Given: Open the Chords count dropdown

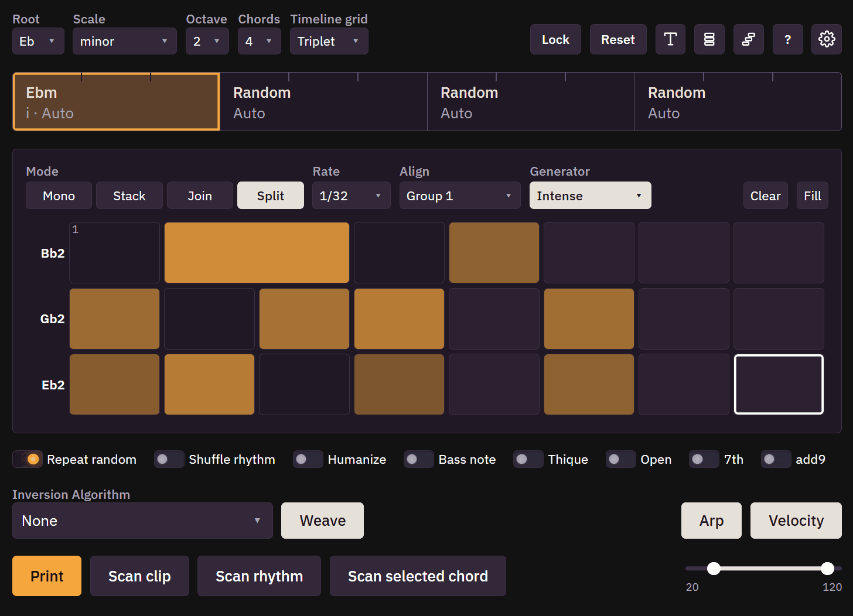Looking at the screenshot, I should 260,41.
